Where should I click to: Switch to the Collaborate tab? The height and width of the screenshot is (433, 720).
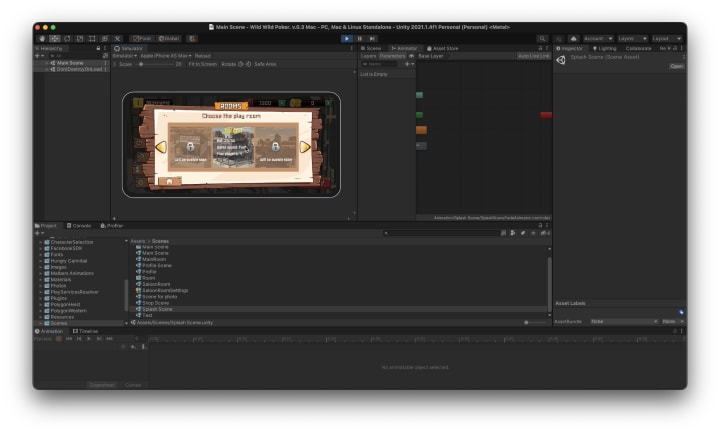(638, 48)
